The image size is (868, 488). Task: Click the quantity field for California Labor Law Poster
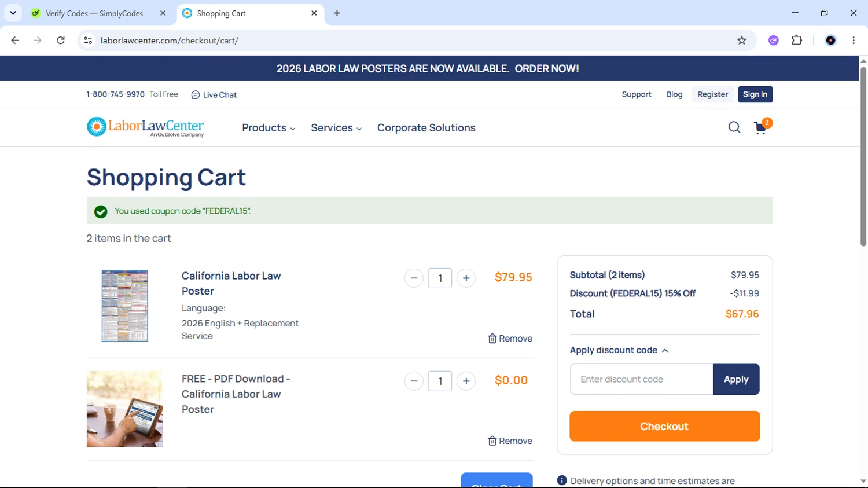pyautogui.click(x=440, y=278)
